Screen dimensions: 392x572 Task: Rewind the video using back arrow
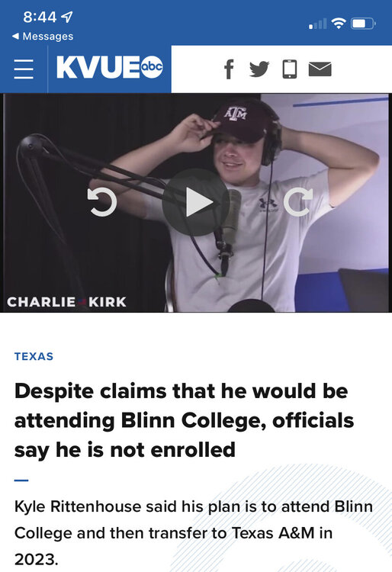102,202
